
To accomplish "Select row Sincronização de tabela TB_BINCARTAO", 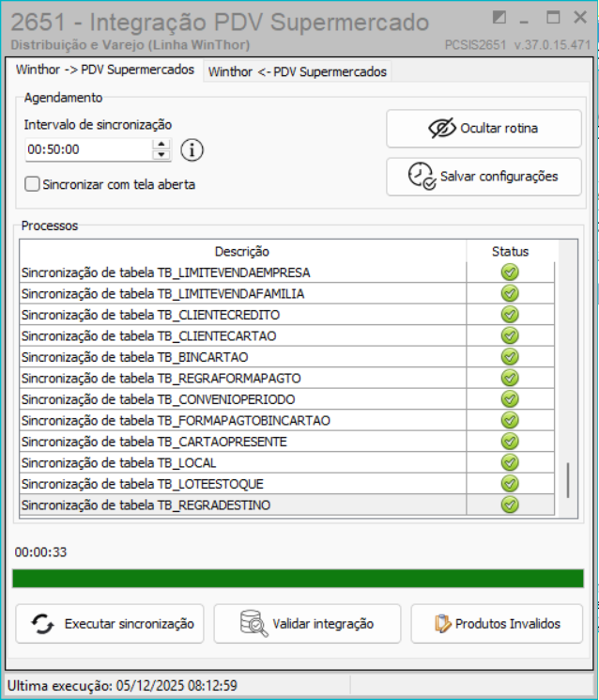I will (x=287, y=357).
